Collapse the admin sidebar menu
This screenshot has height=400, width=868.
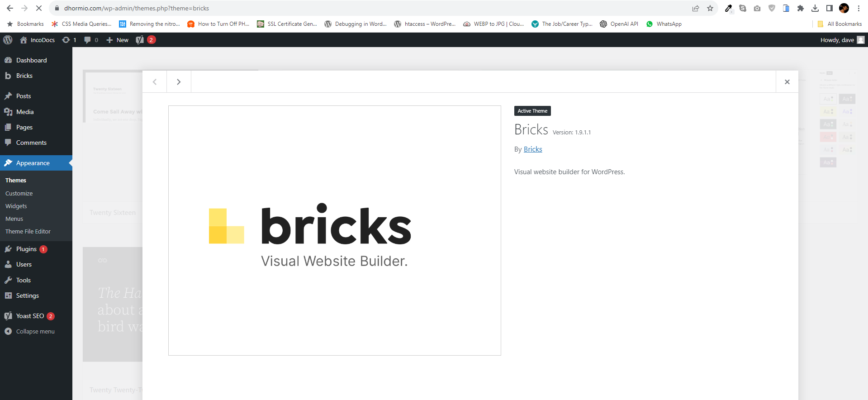(35, 331)
